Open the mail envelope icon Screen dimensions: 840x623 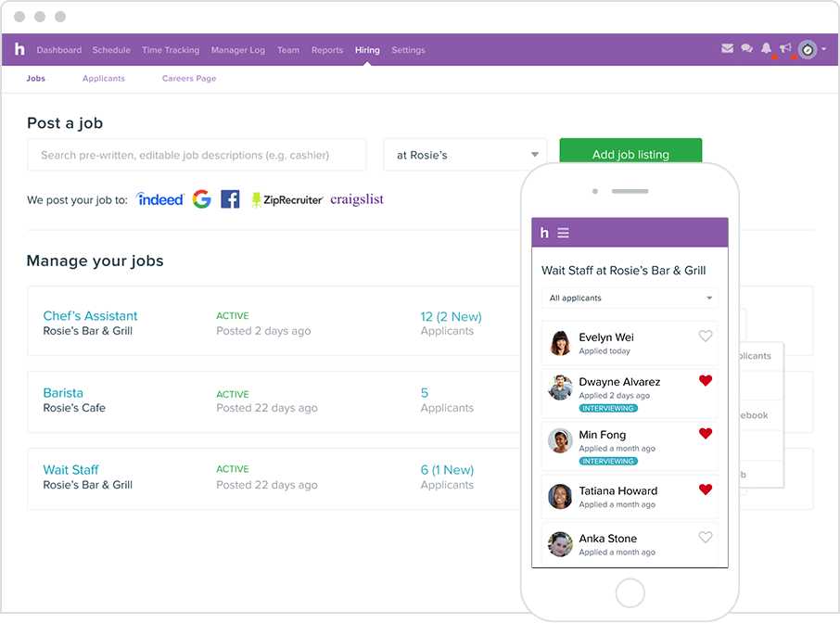pos(728,49)
